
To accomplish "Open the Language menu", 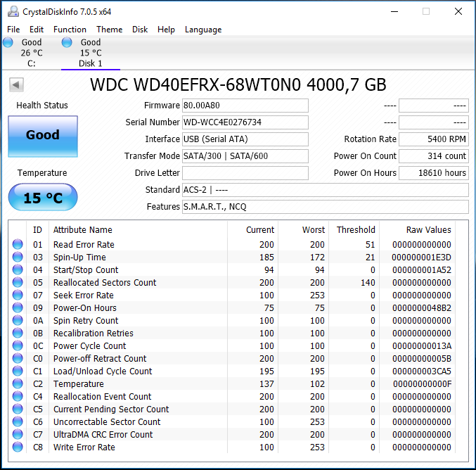I will click(203, 30).
